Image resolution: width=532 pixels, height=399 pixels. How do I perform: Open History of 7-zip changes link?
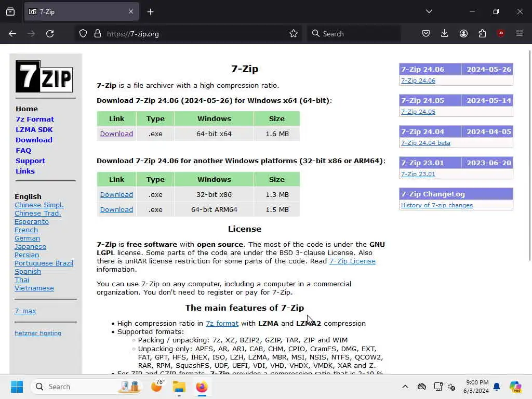click(436, 205)
